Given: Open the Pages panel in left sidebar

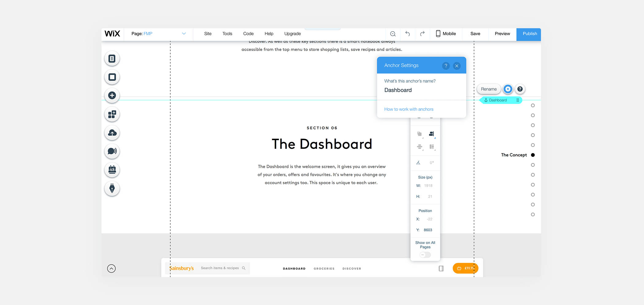Looking at the screenshot, I should coord(112,58).
